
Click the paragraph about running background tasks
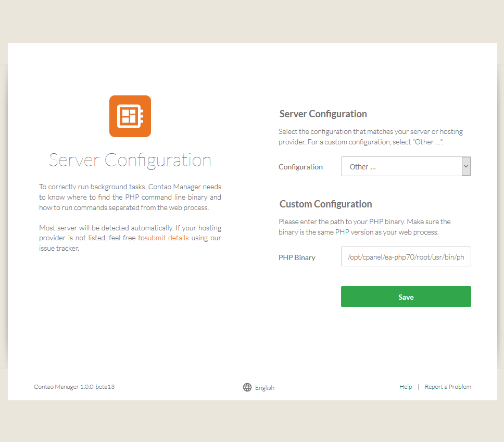tap(130, 197)
